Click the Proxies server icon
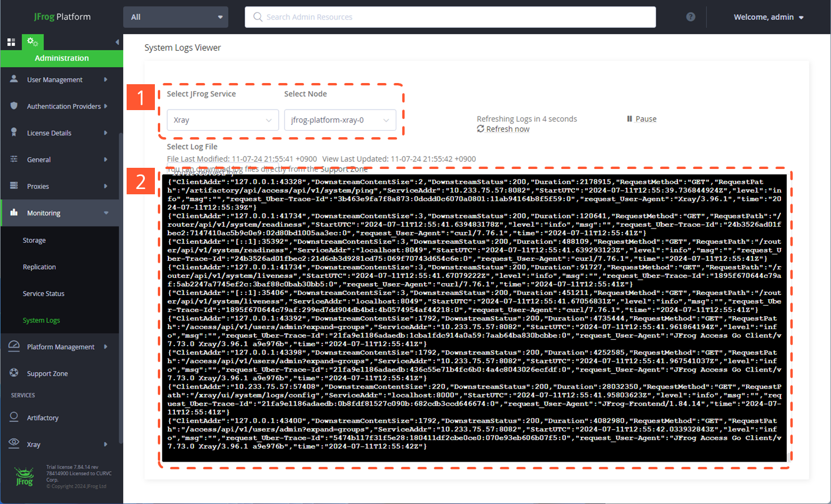 tap(14, 185)
